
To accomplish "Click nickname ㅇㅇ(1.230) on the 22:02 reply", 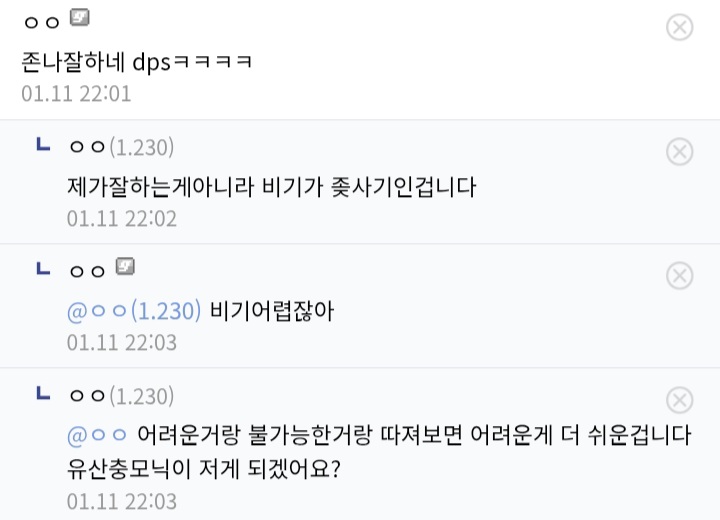I will click(121, 148).
